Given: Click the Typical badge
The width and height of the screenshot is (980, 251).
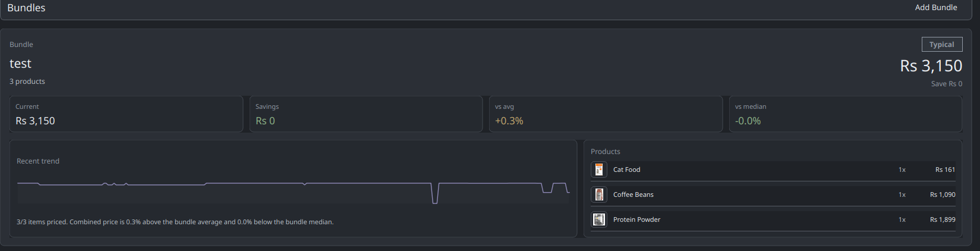Looking at the screenshot, I should [x=942, y=45].
